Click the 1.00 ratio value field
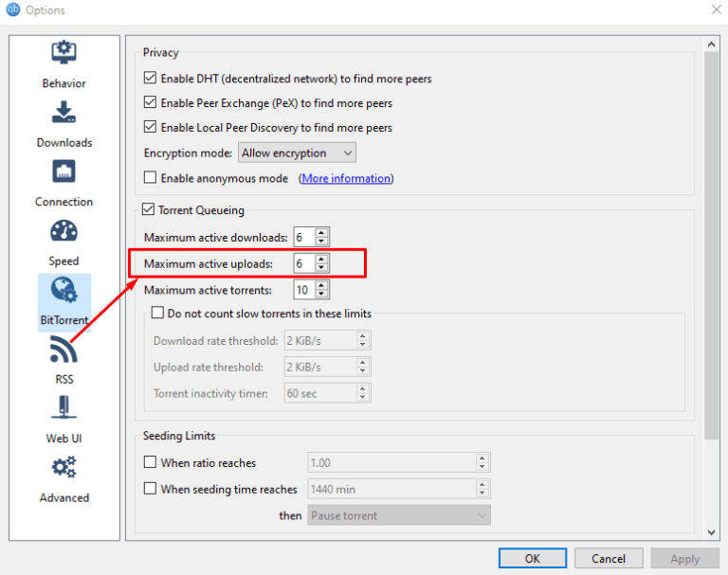The width and height of the screenshot is (728, 575). 391,462
